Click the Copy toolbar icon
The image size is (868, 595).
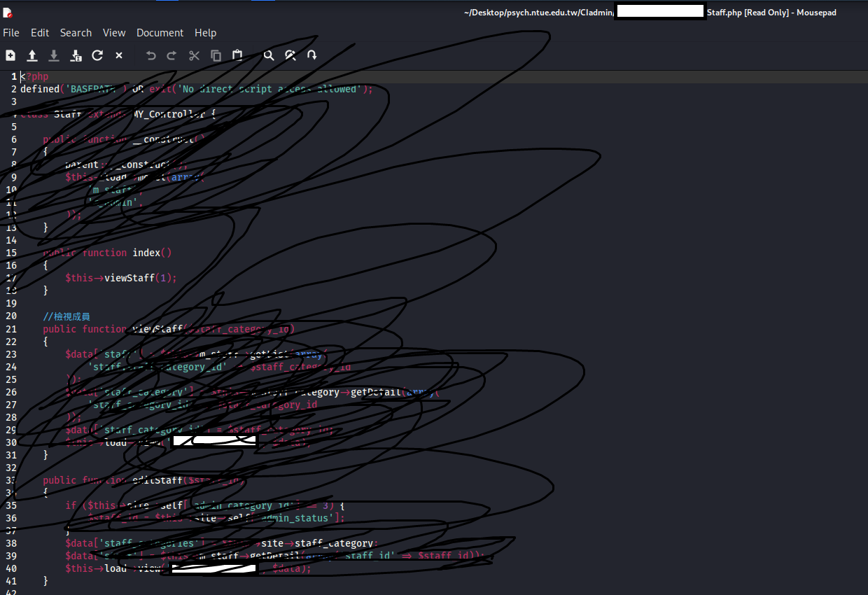click(x=216, y=55)
